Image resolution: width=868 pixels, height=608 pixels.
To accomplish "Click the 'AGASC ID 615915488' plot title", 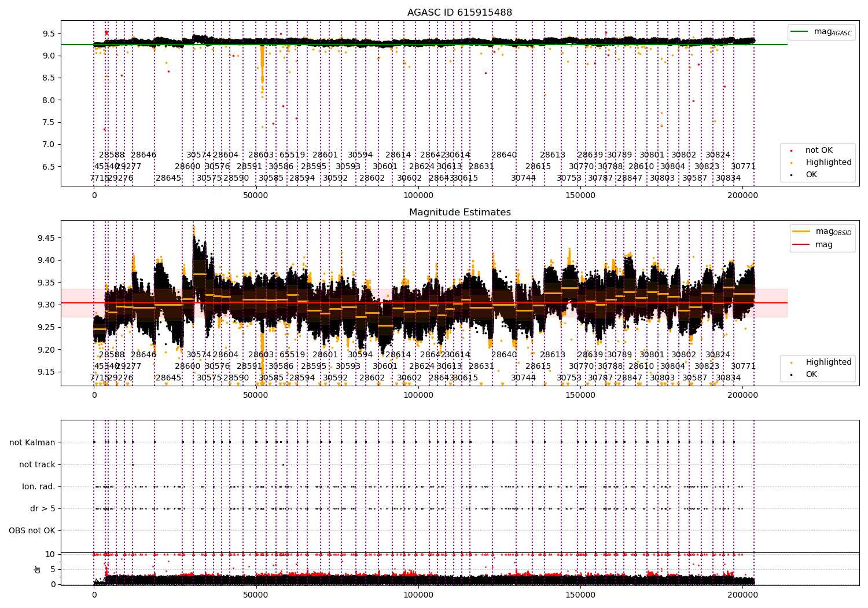I will click(459, 13).
